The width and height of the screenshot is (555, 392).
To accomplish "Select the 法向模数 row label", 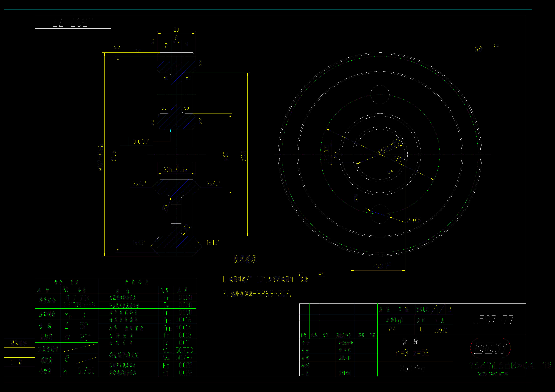I will pos(47,314).
